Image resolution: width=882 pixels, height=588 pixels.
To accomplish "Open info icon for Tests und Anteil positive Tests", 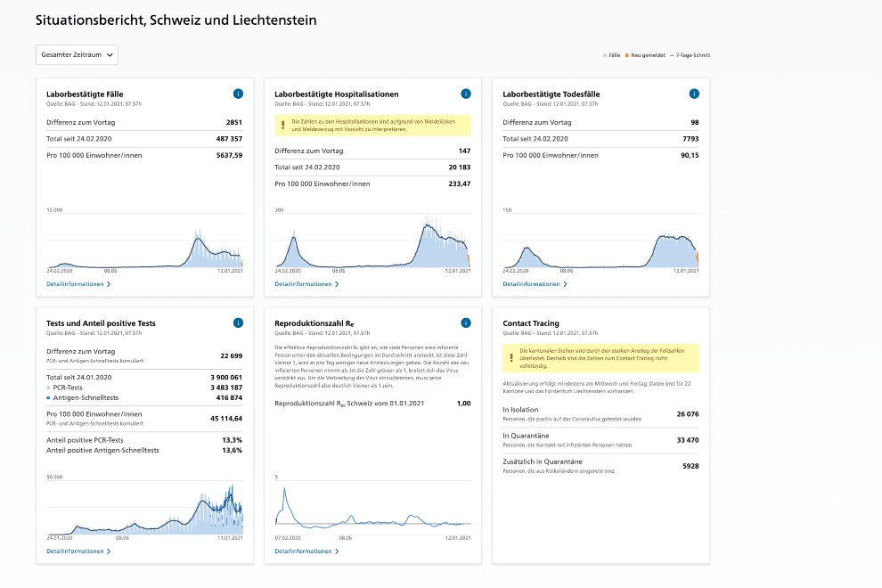I will [238, 323].
